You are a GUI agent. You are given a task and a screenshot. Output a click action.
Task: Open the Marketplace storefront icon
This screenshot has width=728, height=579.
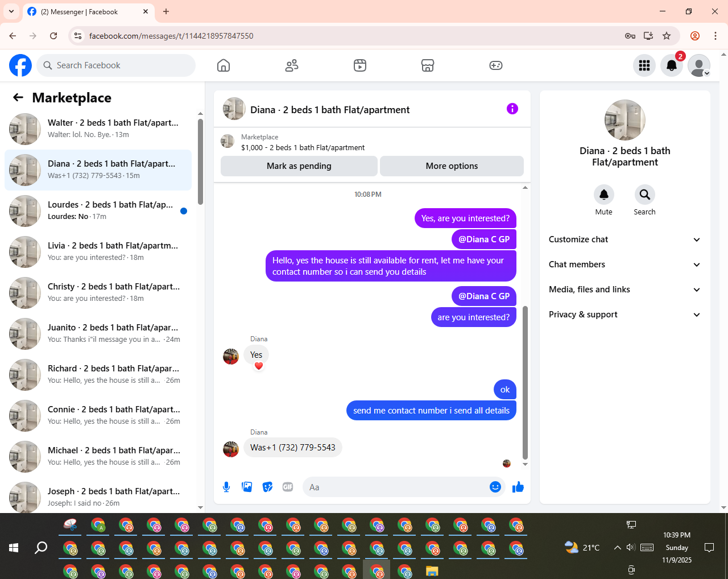428,65
